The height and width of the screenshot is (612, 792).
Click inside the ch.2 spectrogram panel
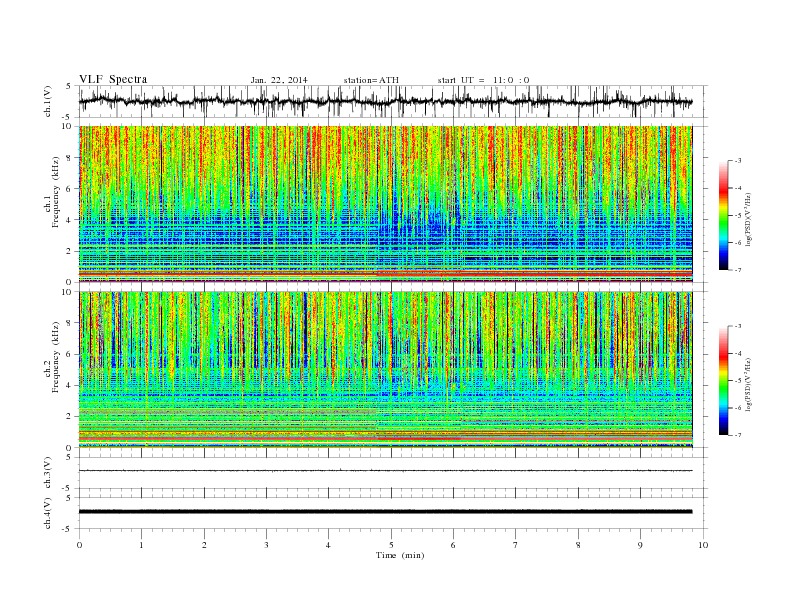[386, 369]
